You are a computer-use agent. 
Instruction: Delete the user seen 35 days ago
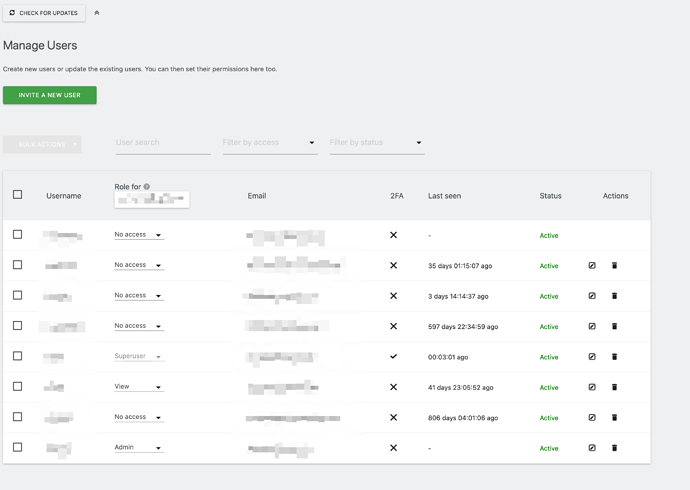click(615, 265)
